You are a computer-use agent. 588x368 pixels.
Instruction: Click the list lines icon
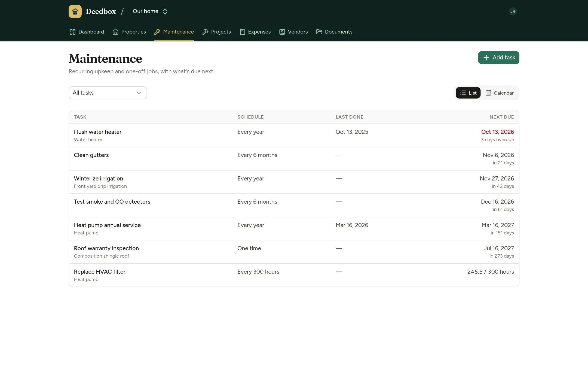pos(463,93)
